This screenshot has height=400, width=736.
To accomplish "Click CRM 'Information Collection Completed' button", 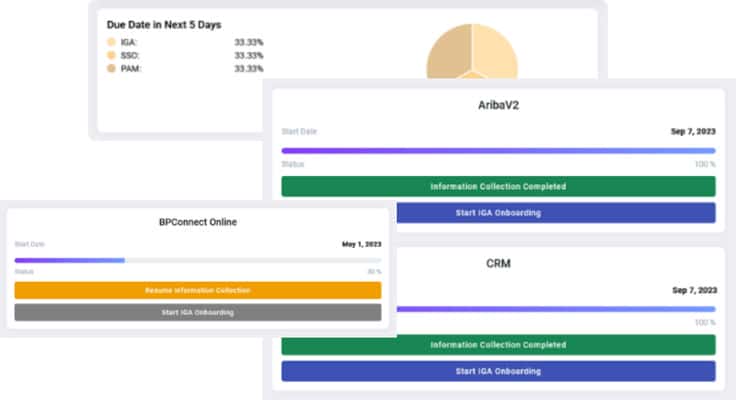I will (498, 345).
